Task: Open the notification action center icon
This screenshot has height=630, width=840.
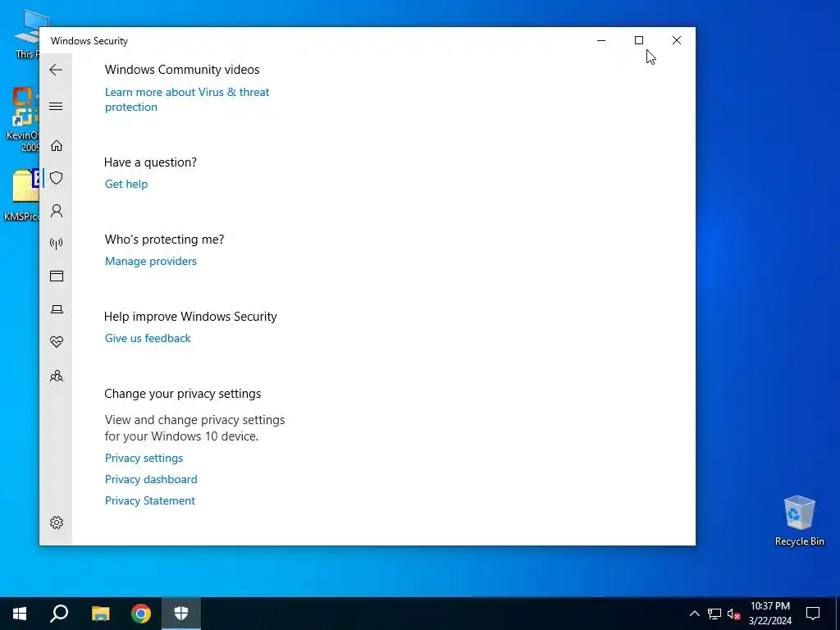Action: point(813,614)
